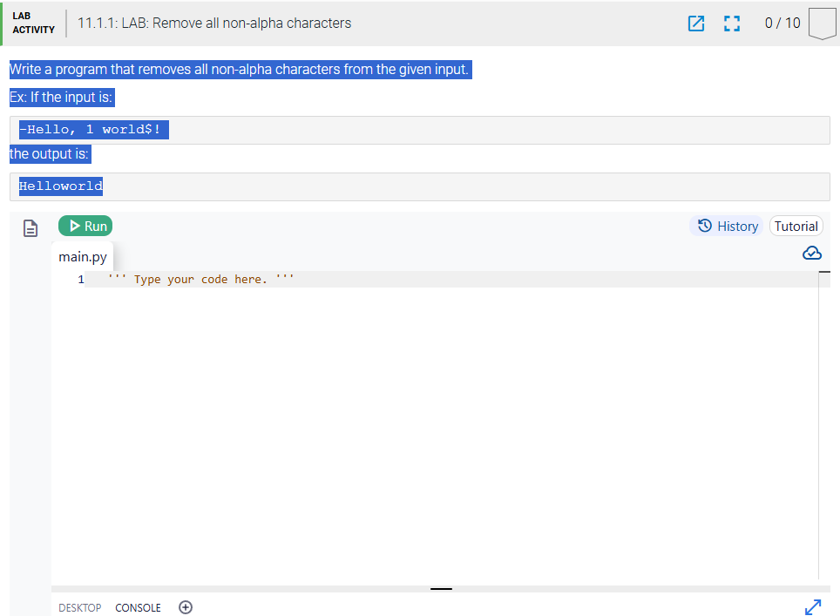
Task: Expand the console with the diagonal arrow icon
Action: (813, 606)
